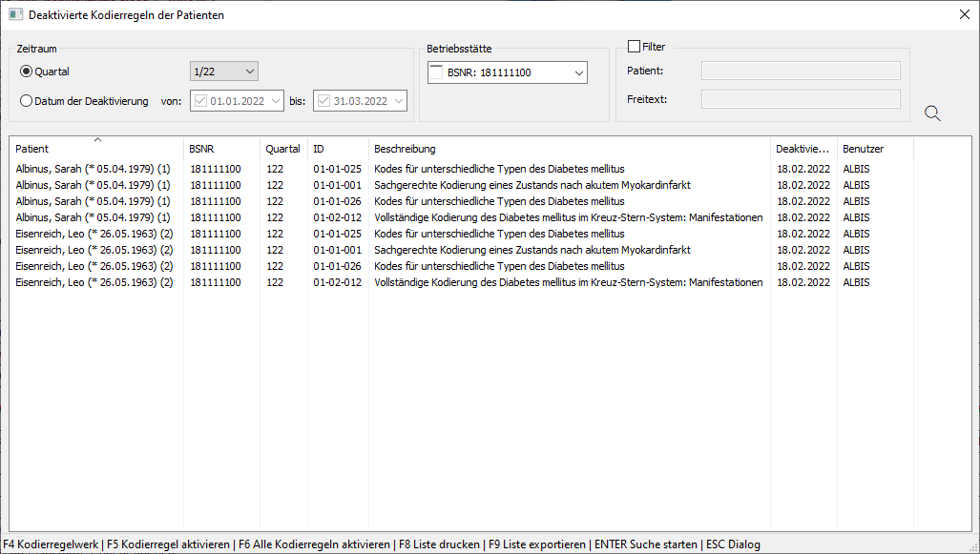
Task: Sort by Patient column header
Action: click(x=96, y=149)
